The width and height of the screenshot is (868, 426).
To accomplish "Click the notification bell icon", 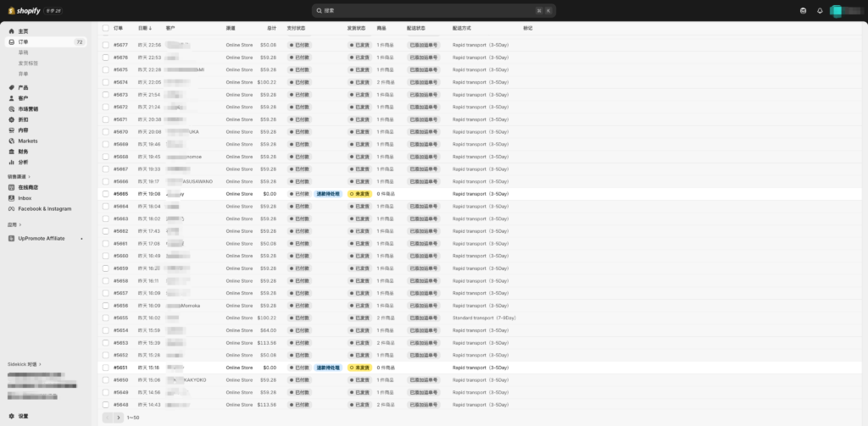I will 820,10.
